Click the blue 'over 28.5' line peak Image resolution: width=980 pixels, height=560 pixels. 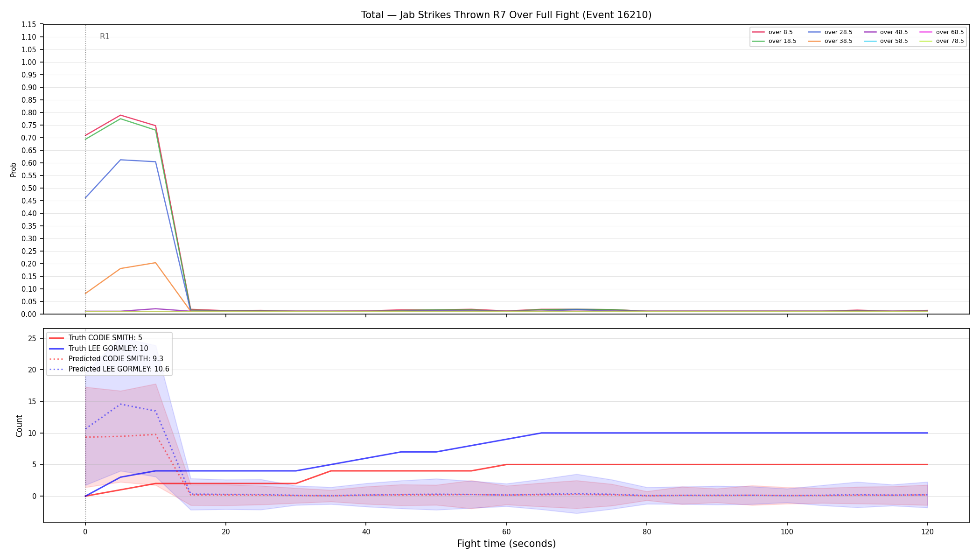120,160
